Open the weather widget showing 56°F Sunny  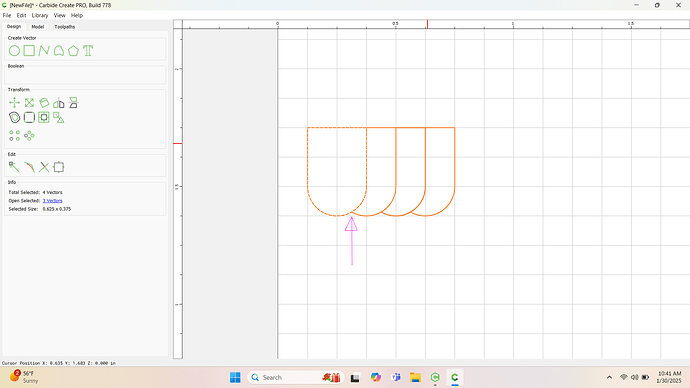24,377
